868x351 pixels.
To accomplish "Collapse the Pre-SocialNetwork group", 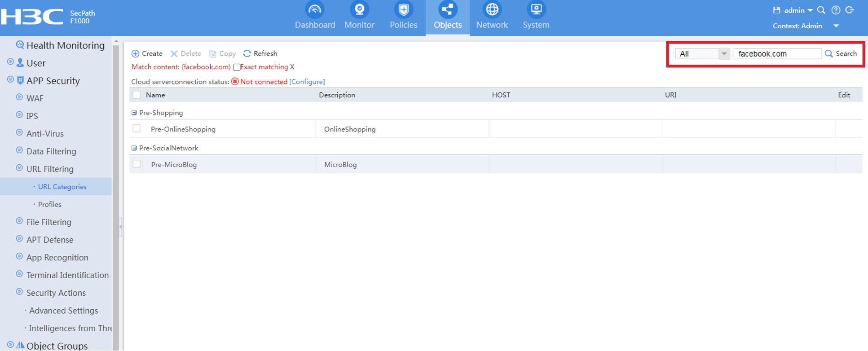I will (134, 148).
